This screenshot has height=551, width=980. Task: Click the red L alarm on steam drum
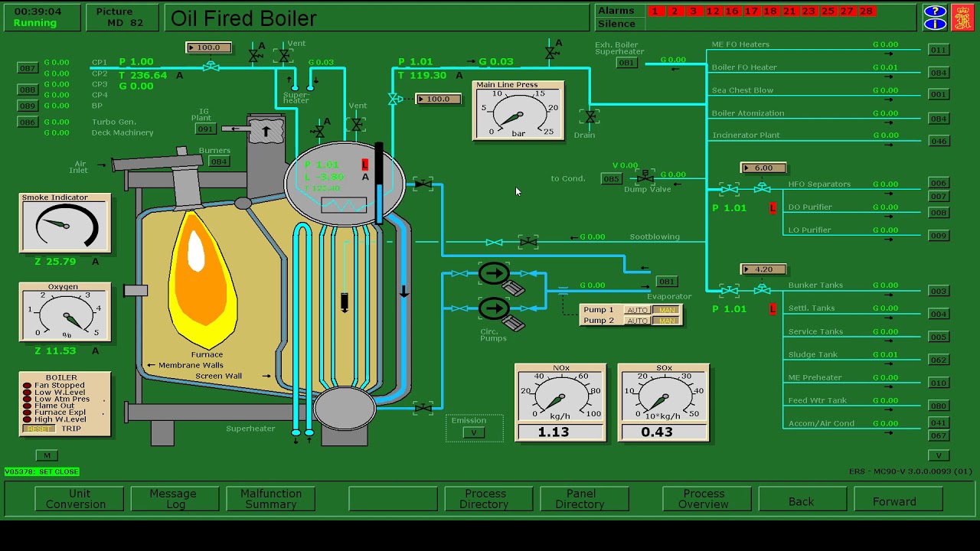[365, 165]
